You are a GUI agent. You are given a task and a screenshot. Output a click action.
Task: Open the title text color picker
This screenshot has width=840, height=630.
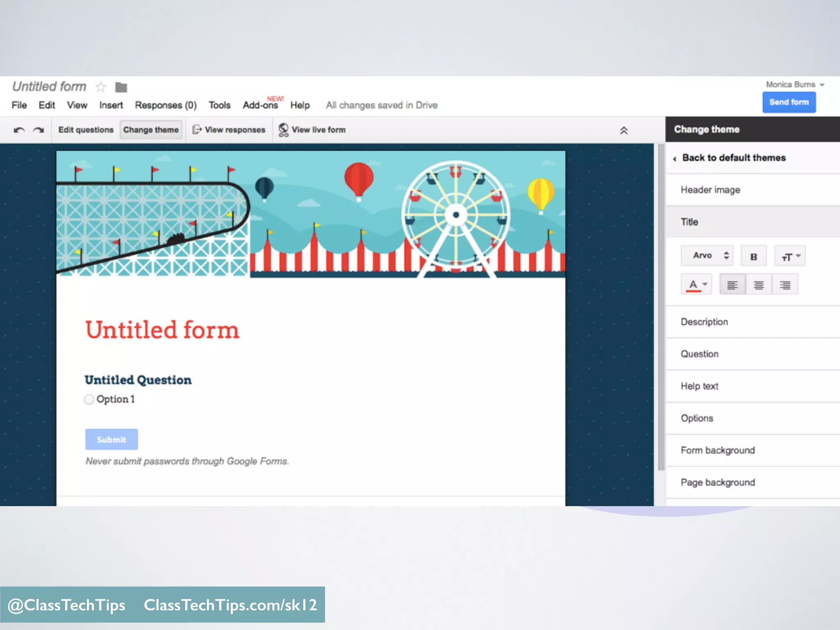696,285
